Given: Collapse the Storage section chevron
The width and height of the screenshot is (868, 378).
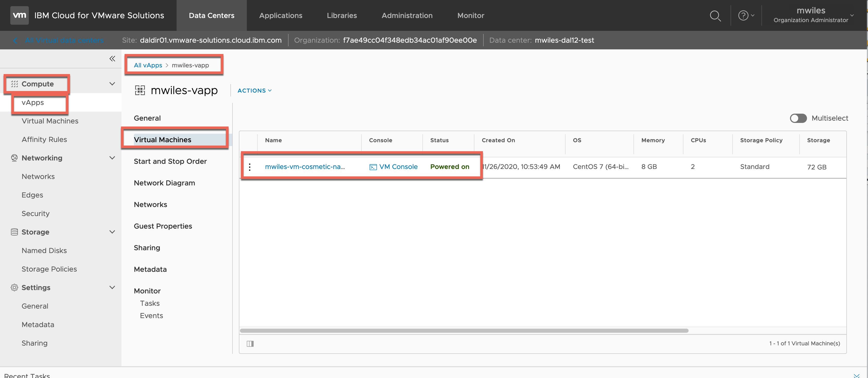Looking at the screenshot, I should [112, 232].
